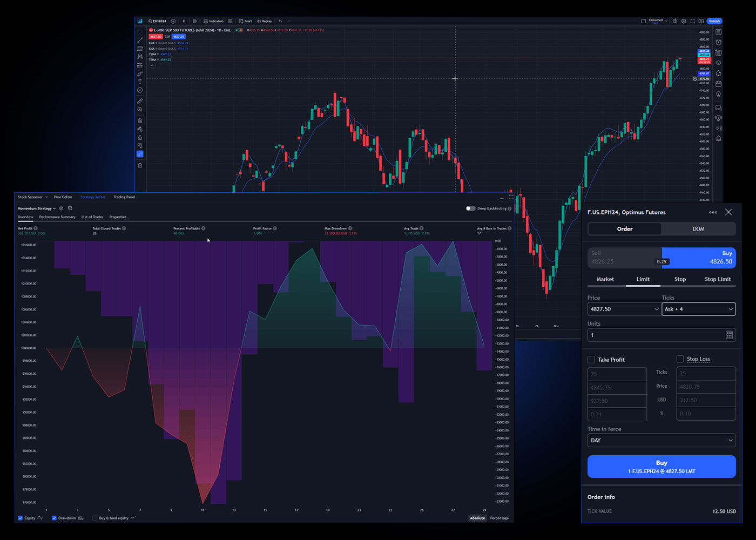Take a chart snapshot with camera icon
Image resolution: width=756 pixels, height=540 pixels.
[x=701, y=21]
